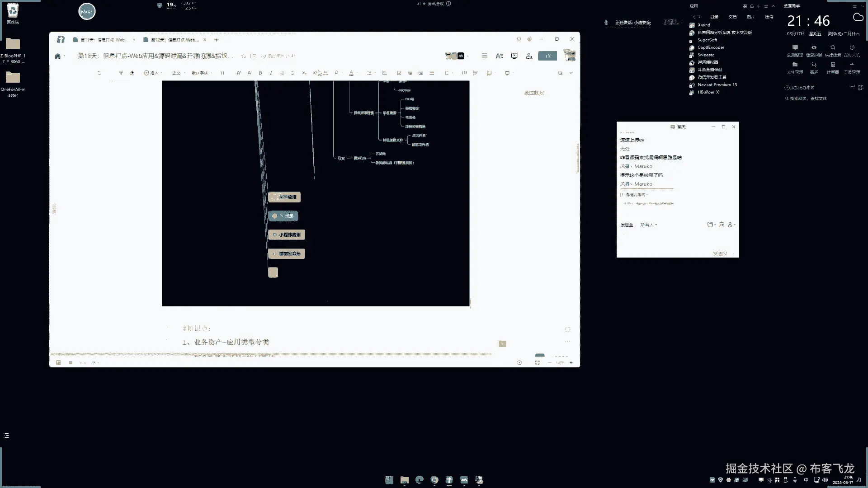
Task: Click the search icon in document toolbar
Action: (x=560, y=73)
